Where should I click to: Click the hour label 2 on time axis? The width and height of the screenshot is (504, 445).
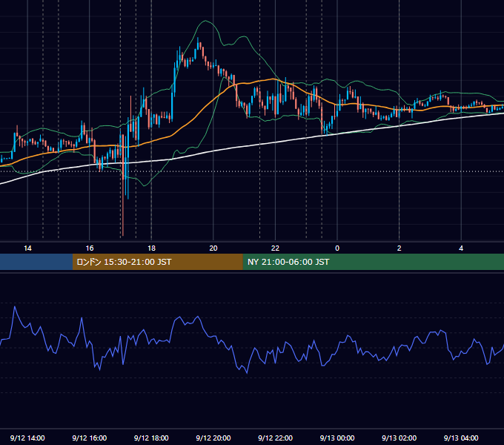[399, 248]
